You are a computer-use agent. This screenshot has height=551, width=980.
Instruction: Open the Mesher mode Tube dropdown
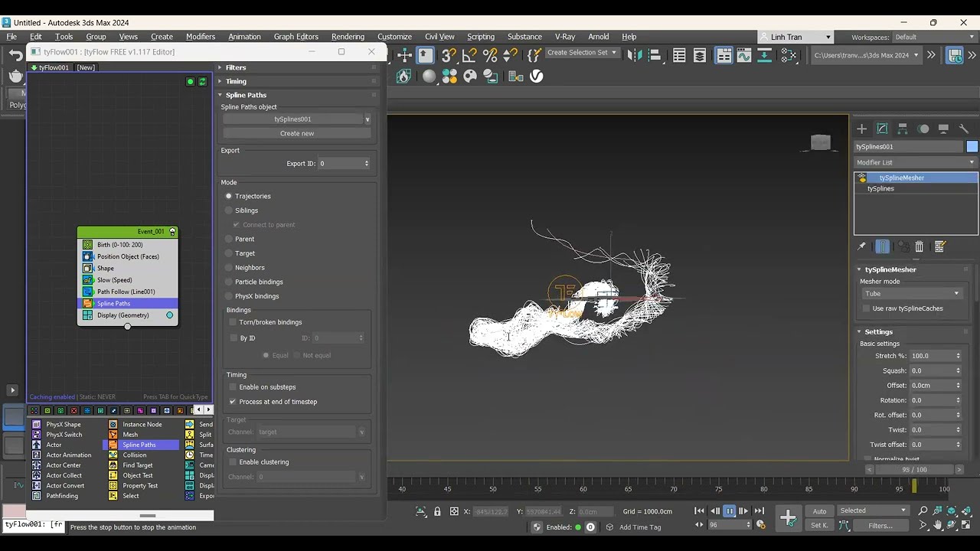click(x=912, y=294)
